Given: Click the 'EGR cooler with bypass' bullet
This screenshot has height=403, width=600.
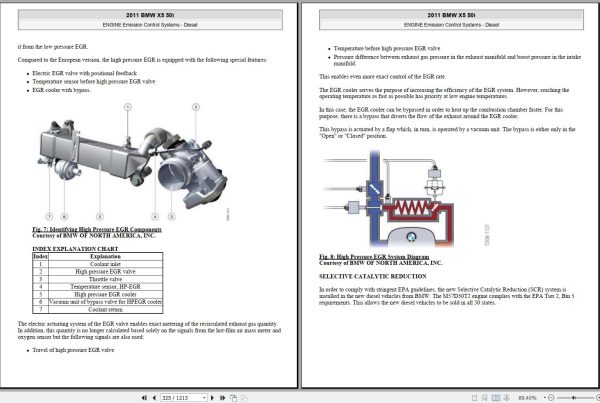Looking at the screenshot, I should 61,90.
